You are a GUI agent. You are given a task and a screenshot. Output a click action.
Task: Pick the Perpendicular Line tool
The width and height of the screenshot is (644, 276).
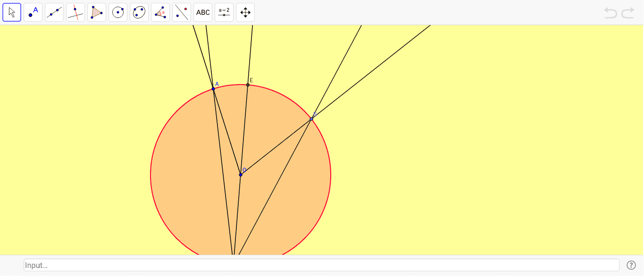75,12
